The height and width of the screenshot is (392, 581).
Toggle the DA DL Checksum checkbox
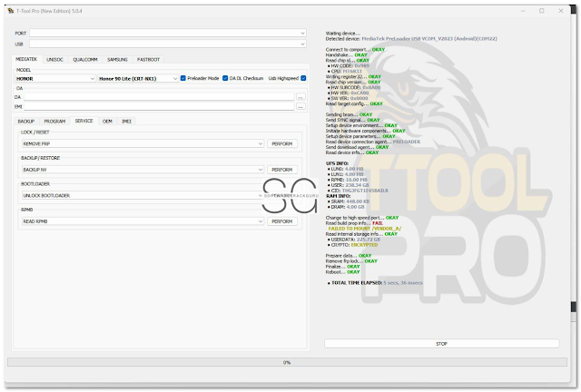tap(225, 78)
